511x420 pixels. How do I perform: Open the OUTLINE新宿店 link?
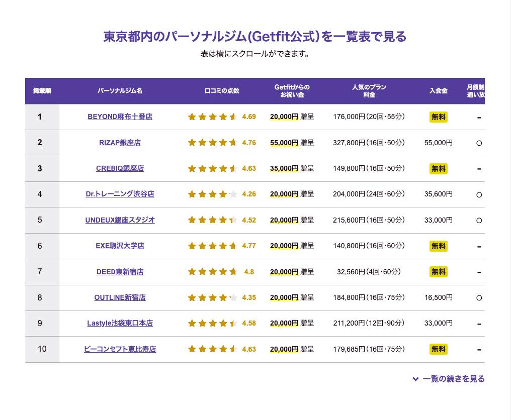coord(120,297)
